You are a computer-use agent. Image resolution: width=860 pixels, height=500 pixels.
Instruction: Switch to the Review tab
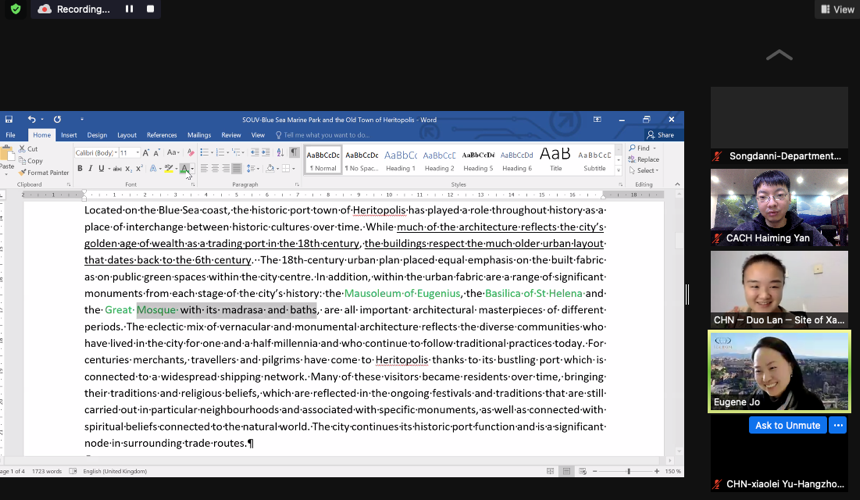pyautogui.click(x=231, y=135)
